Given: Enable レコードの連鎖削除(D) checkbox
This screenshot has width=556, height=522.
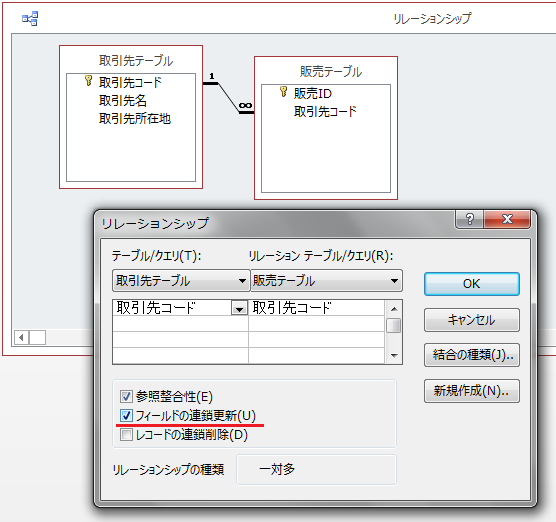Looking at the screenshot, I should pyautogui.click(x=126, y=434).
